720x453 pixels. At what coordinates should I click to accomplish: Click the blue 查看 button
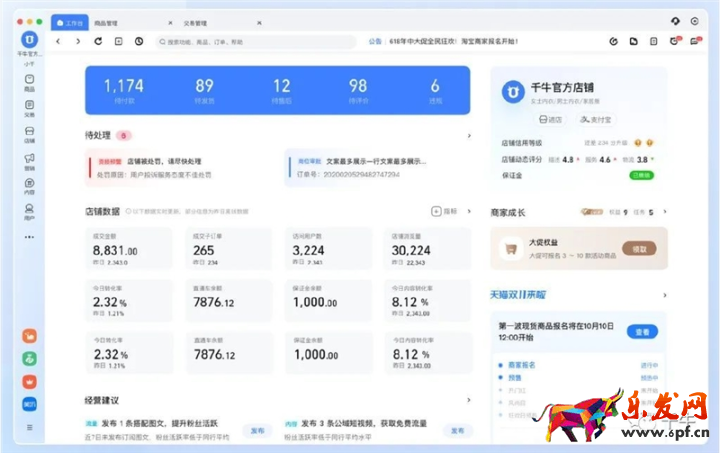[x=641, y=331]
